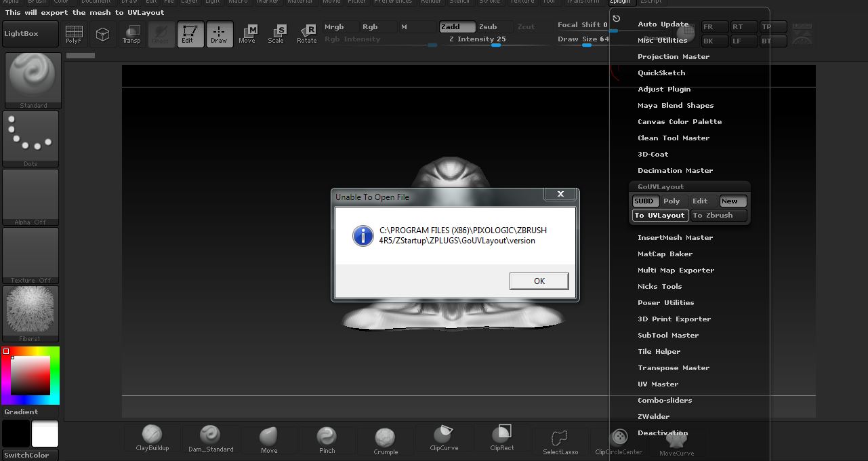This screenshot has width=868, height=461.
Task: Select the PolyF icon in the toolbar
Action: pyautogui.click(x=74, y=34)
